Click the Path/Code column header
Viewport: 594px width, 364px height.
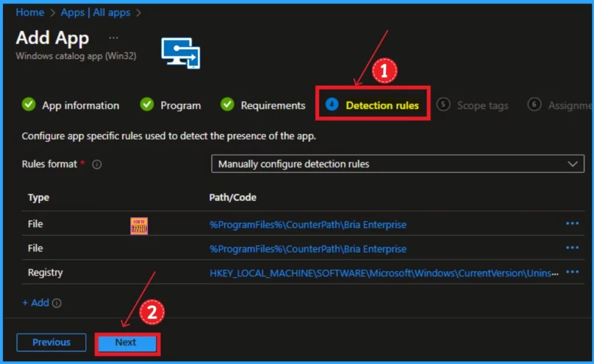coord(233,198)
